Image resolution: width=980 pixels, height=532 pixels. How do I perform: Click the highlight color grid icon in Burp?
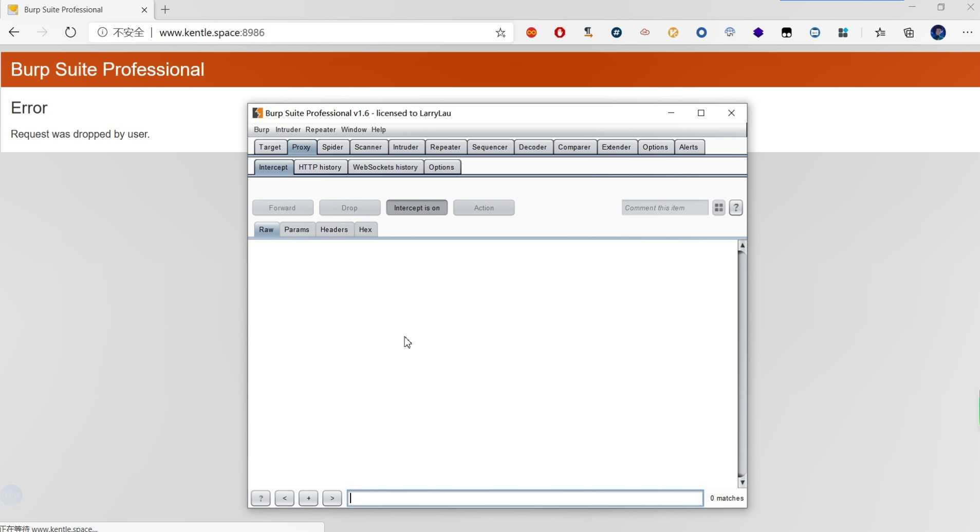click(x=718, y=208)
